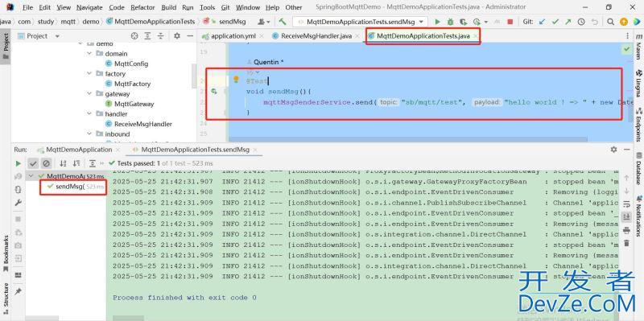Click the orange IDE update icon
Viewport: 644px width, 321px height.
tap(624, 22)
